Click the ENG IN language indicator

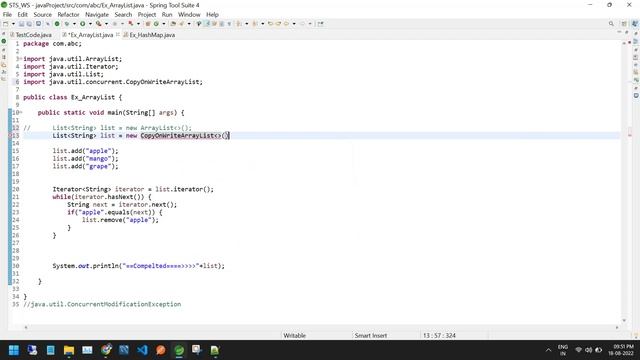point(563,350)
